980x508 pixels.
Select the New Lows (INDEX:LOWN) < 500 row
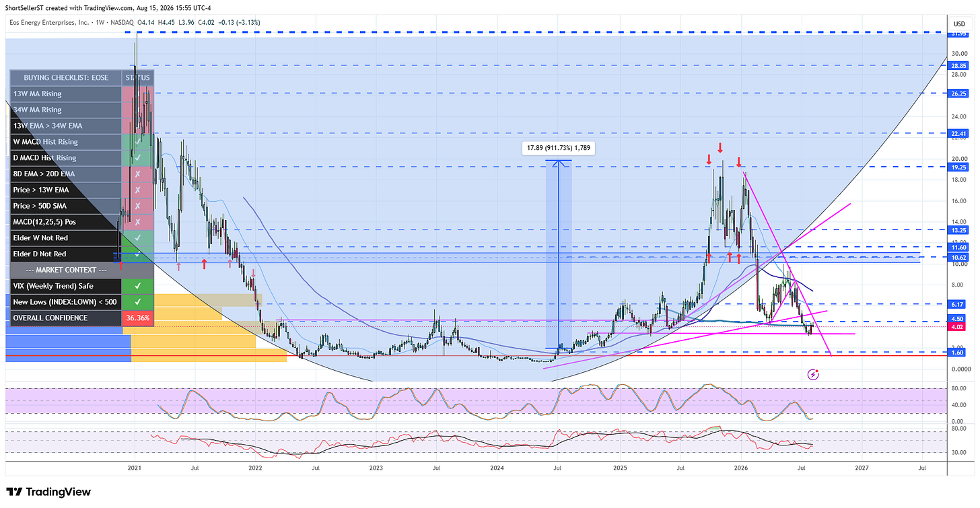82,302
